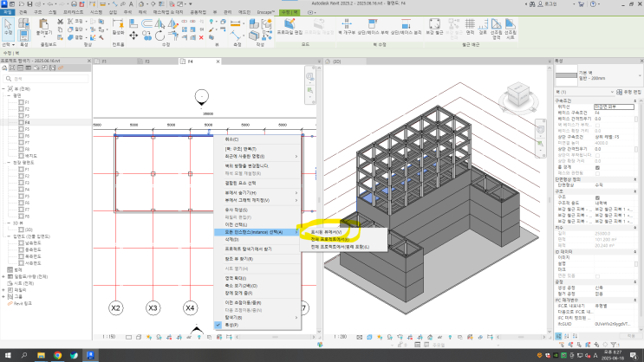
Task: Click the plan view horizontal scrollbar
Action: point(275,337)
